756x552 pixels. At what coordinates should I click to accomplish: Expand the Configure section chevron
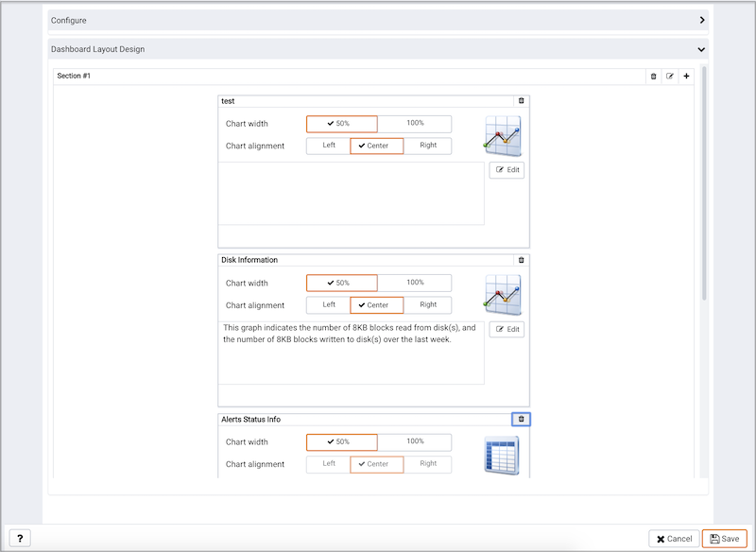(702, 20)
